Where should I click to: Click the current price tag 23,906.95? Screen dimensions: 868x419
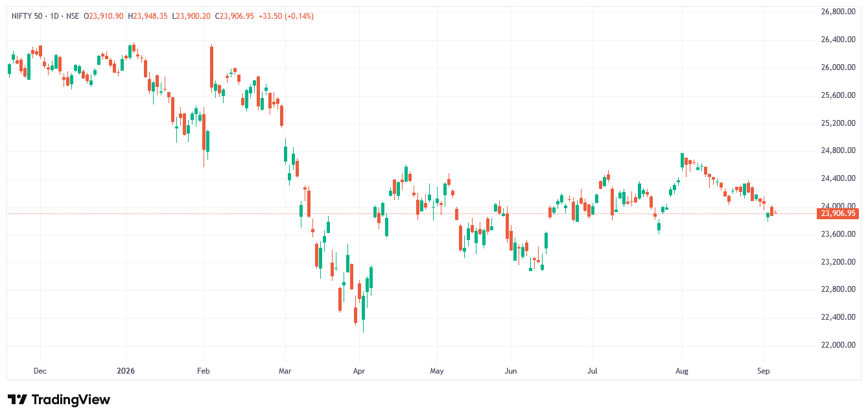click(838, 213)
